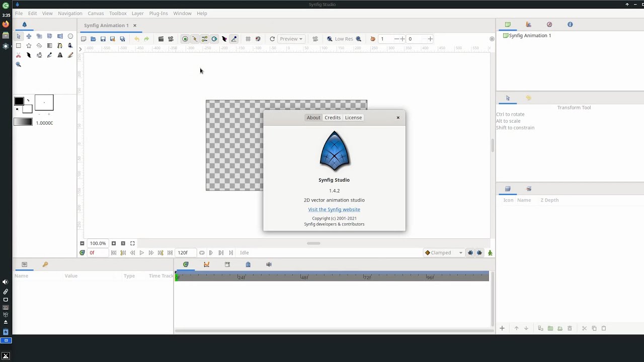Select the Zoom magnifier tool

pos(19,64)
